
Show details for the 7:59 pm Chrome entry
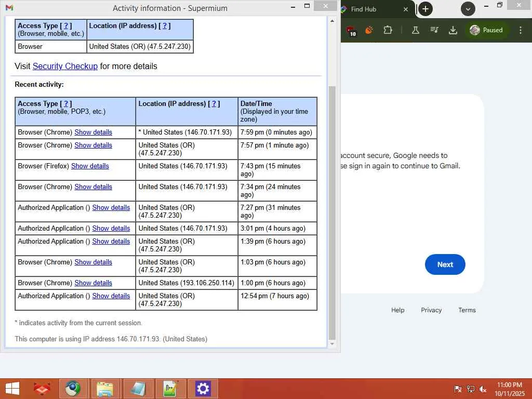[x=94, y=132]
